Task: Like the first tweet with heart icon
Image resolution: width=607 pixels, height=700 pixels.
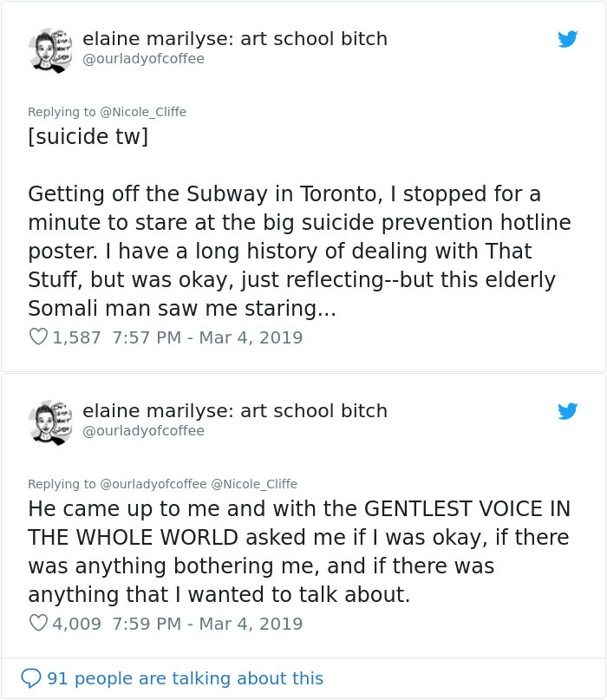Action: [38, 337]
